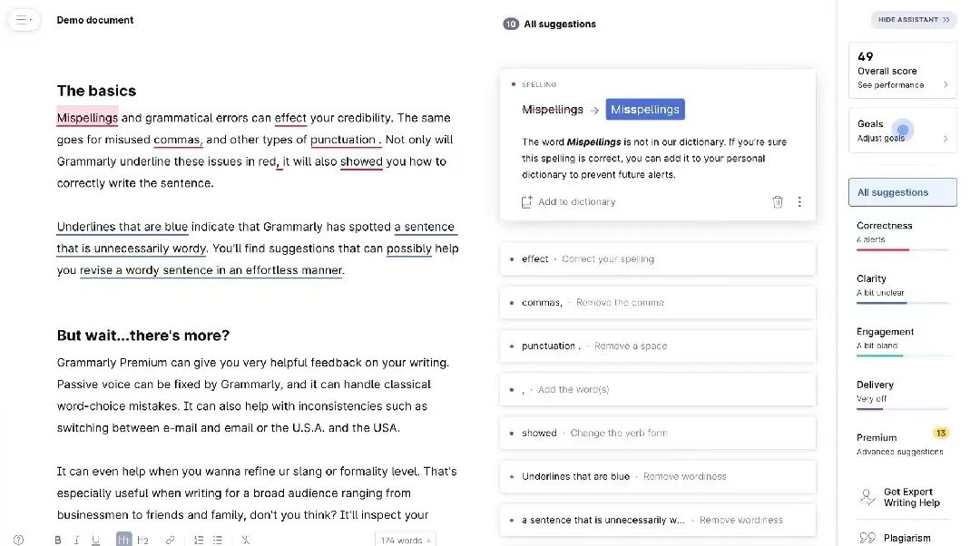This screenshot has height=546, width=980.
Task: Click the underlined word 'effect' in document
Action: [x=290, y=117]
